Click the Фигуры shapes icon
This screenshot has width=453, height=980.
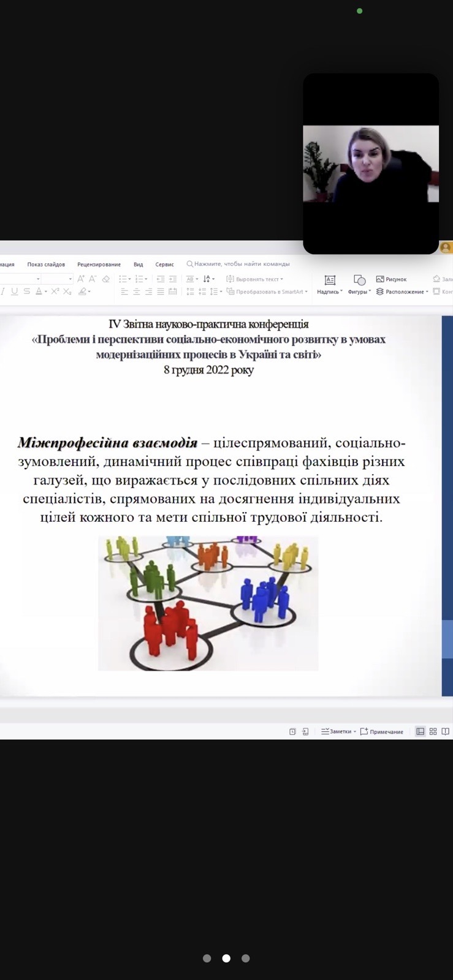tap(359, 284)
